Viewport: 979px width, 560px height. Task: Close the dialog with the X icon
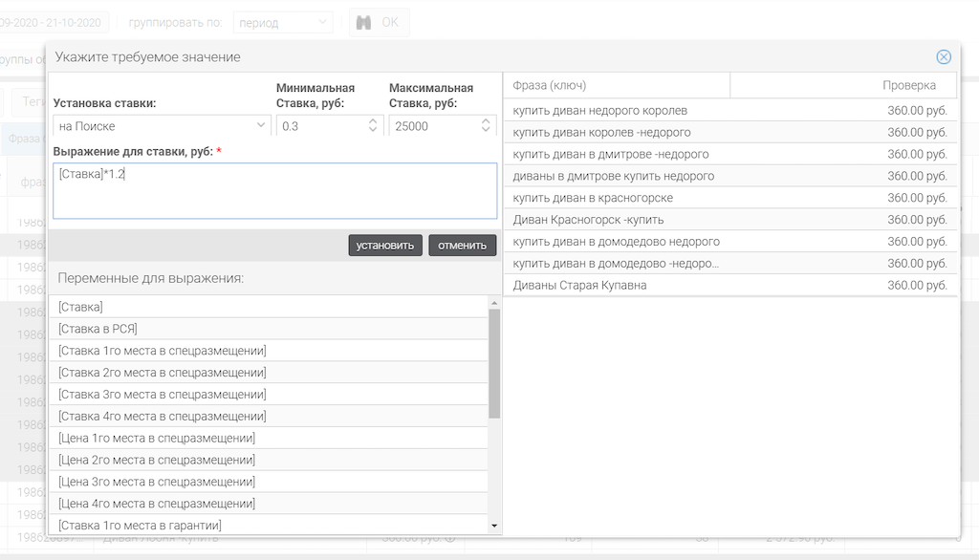click(944, 57)
